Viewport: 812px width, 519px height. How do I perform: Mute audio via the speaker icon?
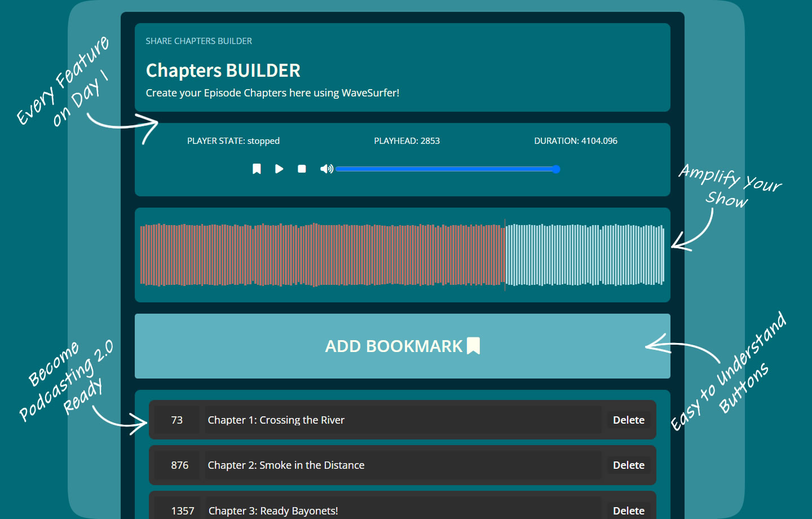pos(326,169)
